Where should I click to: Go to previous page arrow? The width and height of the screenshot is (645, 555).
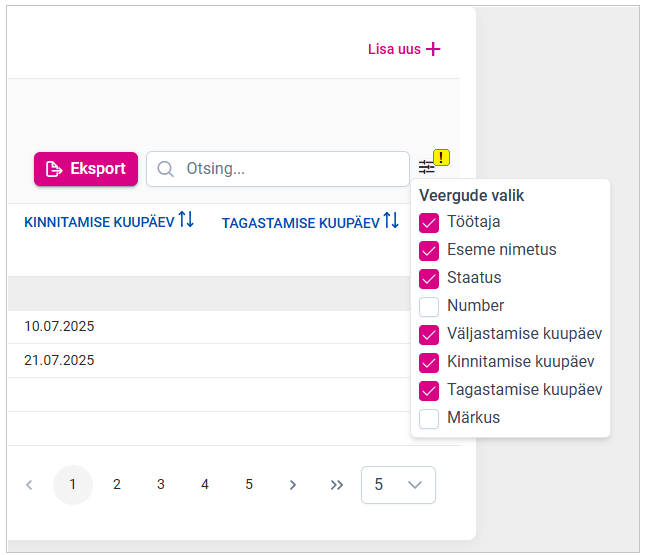[x=29, y=485]
